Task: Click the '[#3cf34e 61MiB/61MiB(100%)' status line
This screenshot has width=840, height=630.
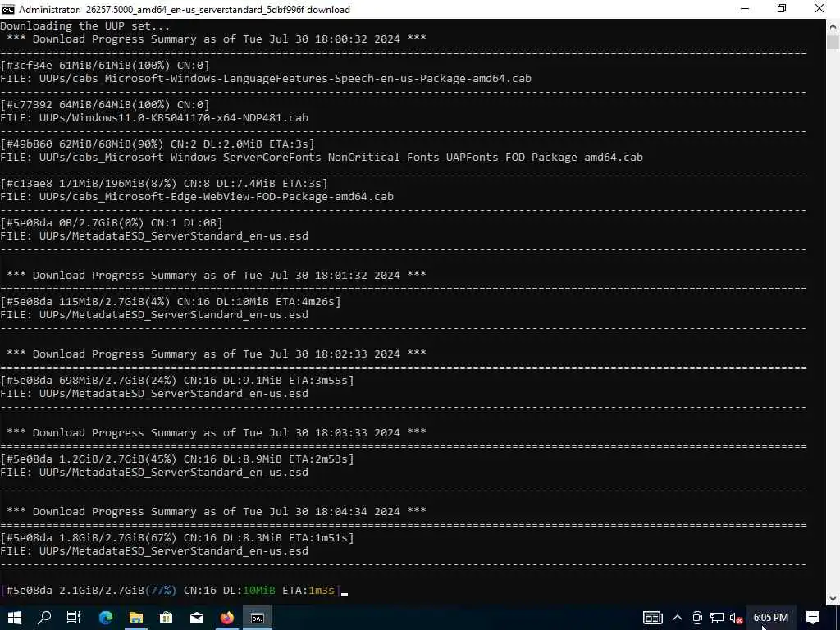Action: click(x=105, y=66)
